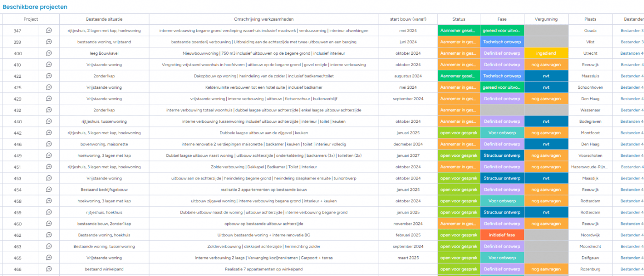644x276 pixels.
Task: Click 'initiatief fase' tag of project 462
Action: coord(502,235)
